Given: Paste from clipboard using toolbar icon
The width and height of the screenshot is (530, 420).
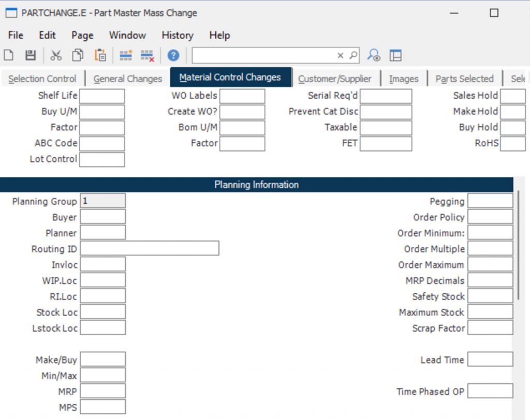Looking at the screenshot, I should coord(100,55).
